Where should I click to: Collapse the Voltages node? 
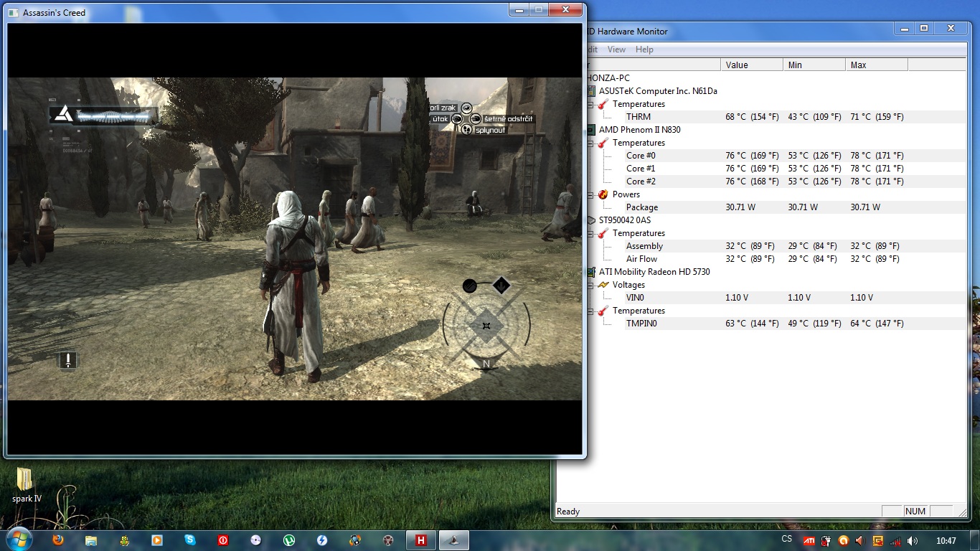tap(591, 285)
